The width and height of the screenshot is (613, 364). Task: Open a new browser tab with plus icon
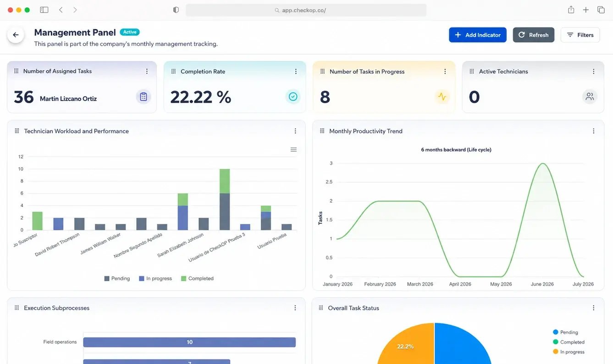(x=586, y=10)
